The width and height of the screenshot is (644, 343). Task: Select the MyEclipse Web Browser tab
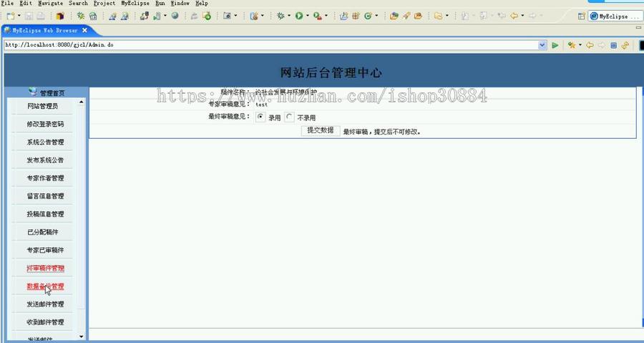tap(44, 30)
